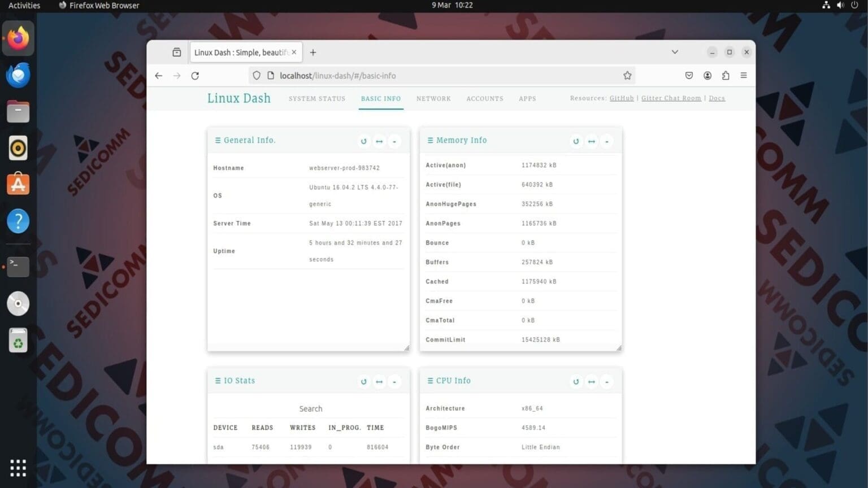
Task: Grab the General Info resize handle
Action: (x=407, y=348)
